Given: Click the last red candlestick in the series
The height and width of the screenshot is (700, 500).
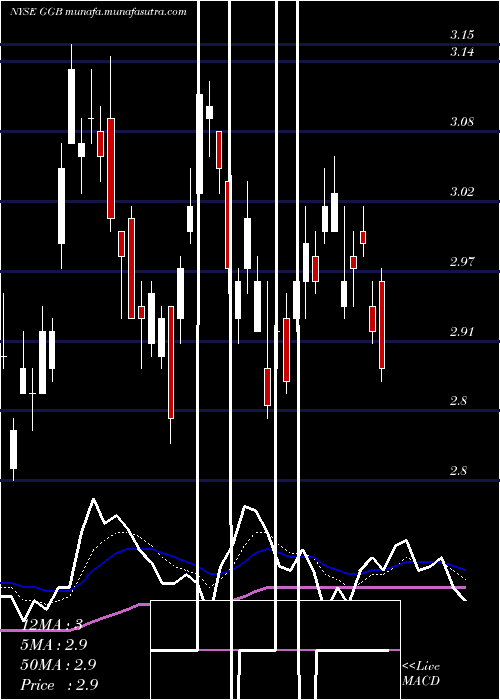Looking at the screenshot, I should coord(382,325).
